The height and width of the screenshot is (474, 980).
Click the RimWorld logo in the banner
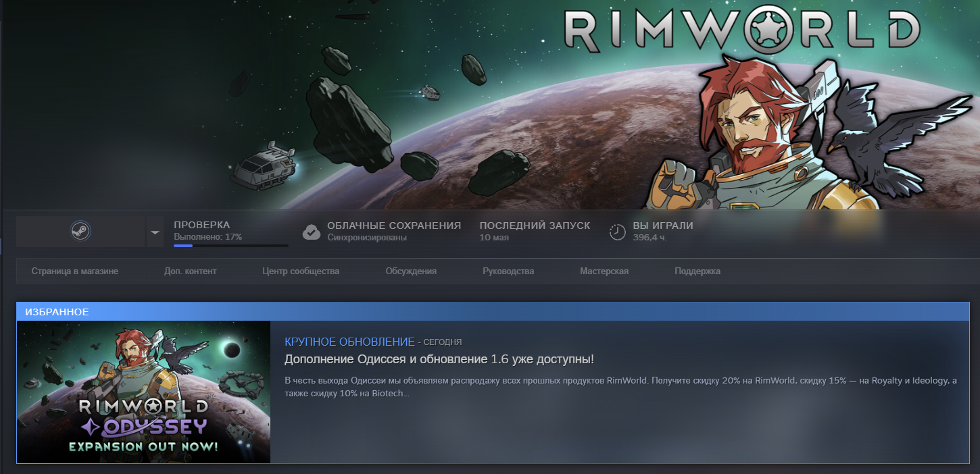point(741,29)
